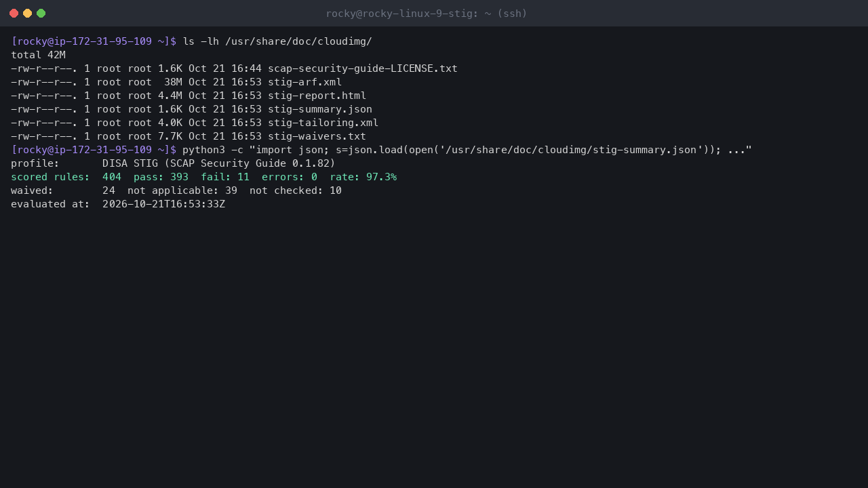
Task: Click the scored rules value 404
Action: 112,177
